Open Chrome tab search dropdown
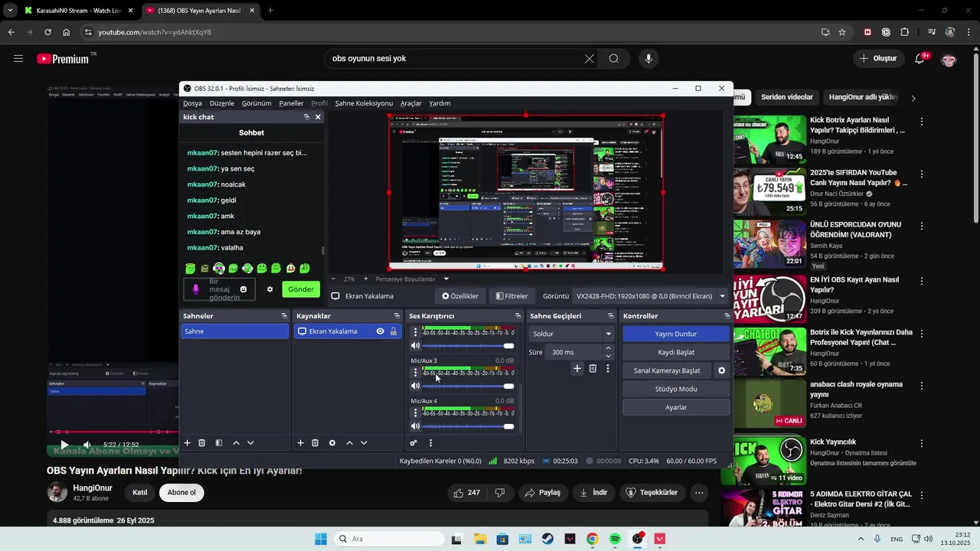 (x=10, y=11)
